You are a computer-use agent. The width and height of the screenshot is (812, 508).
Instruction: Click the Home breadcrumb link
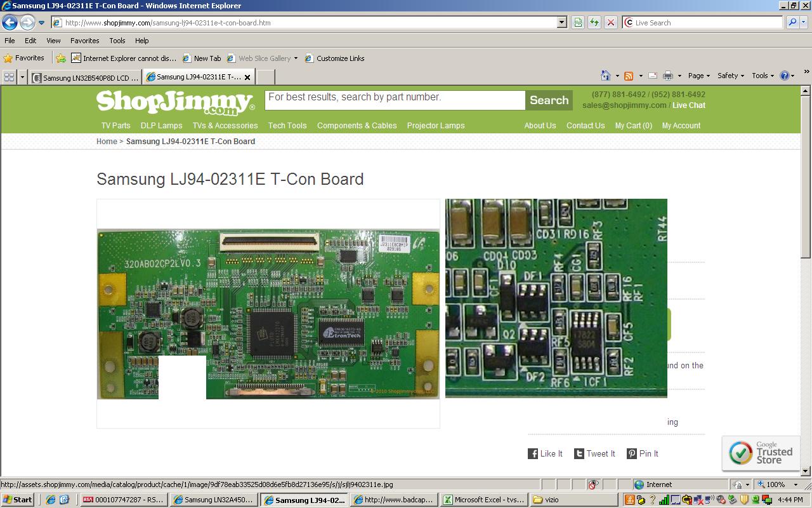coord(107,142)
